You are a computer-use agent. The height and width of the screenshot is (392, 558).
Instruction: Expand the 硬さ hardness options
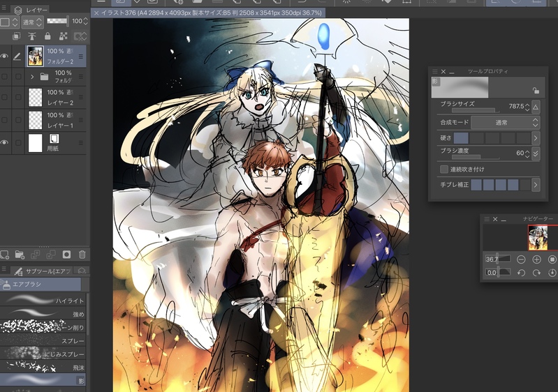(536, 138)
